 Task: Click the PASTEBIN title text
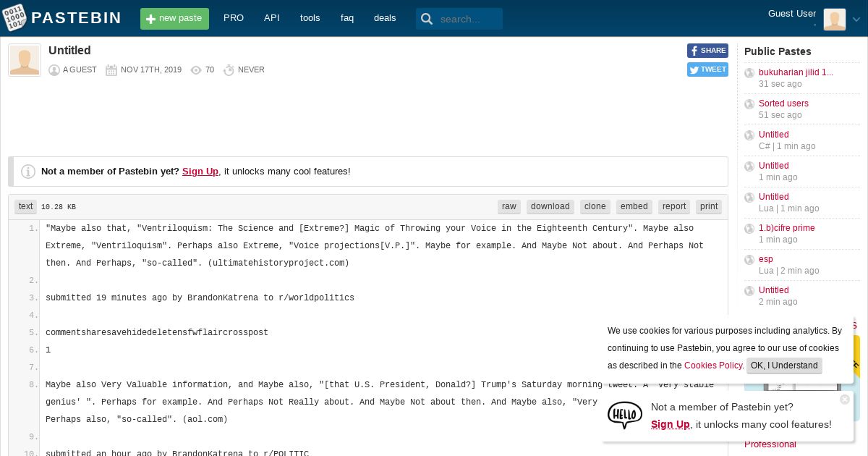point(76,18)
